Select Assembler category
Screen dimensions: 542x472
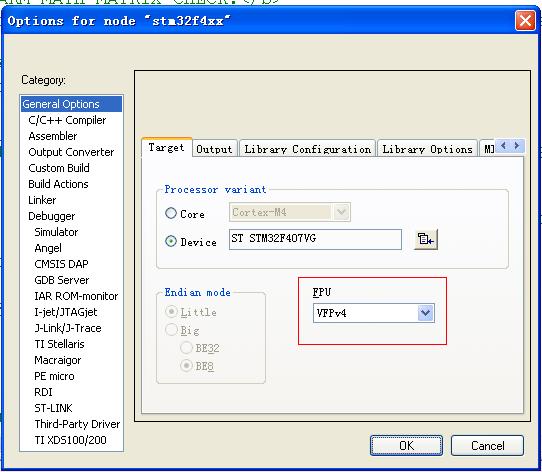53,136
